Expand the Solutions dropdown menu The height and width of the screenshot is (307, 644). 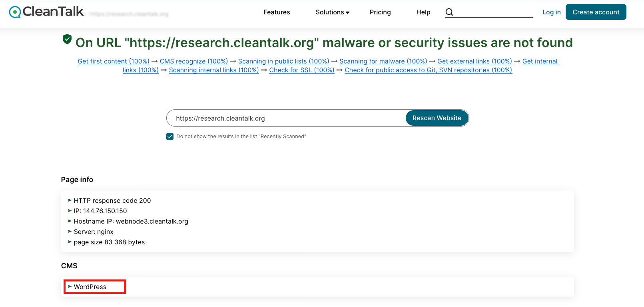click(x=333, y=12)
